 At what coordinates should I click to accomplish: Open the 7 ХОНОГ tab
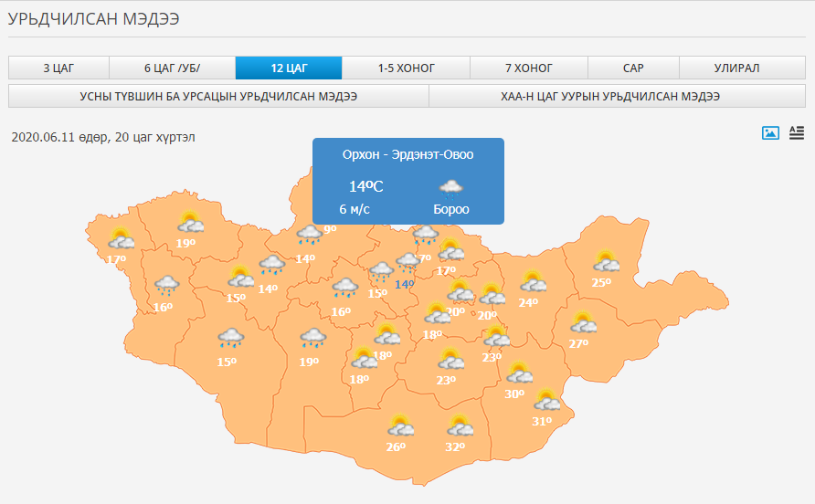(529, 68)
